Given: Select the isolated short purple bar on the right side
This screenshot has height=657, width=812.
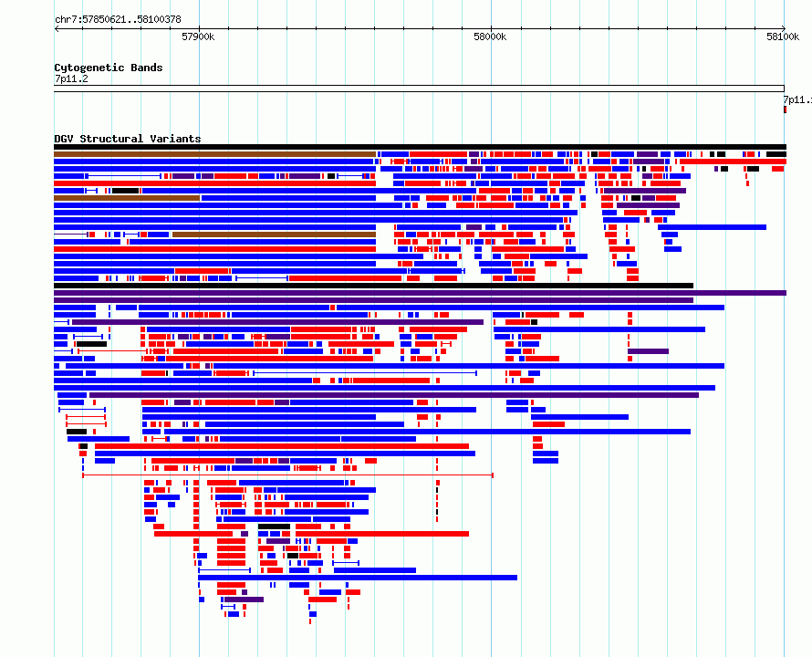Looking at the screenshot, I should (x=649, y=351).
